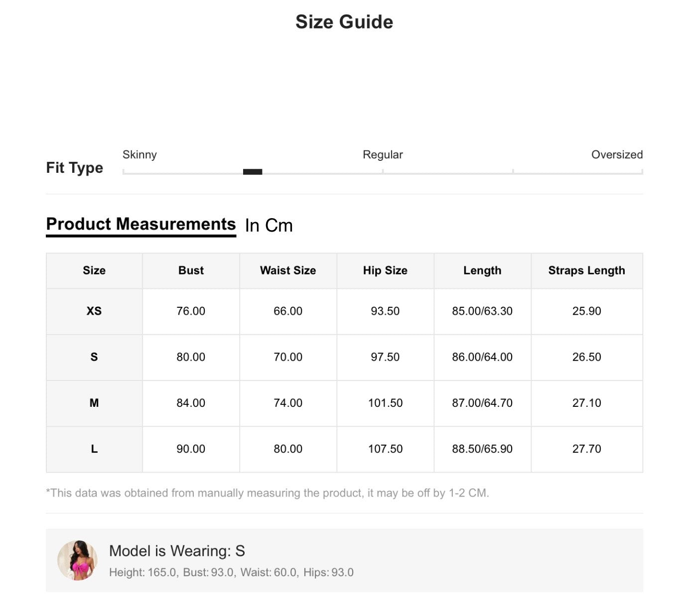Image resolution: width=688 pixels, height=616 pixels.
Task: Click the Skinny fit label
Action: pyautogui.click(x=139, y=155)
